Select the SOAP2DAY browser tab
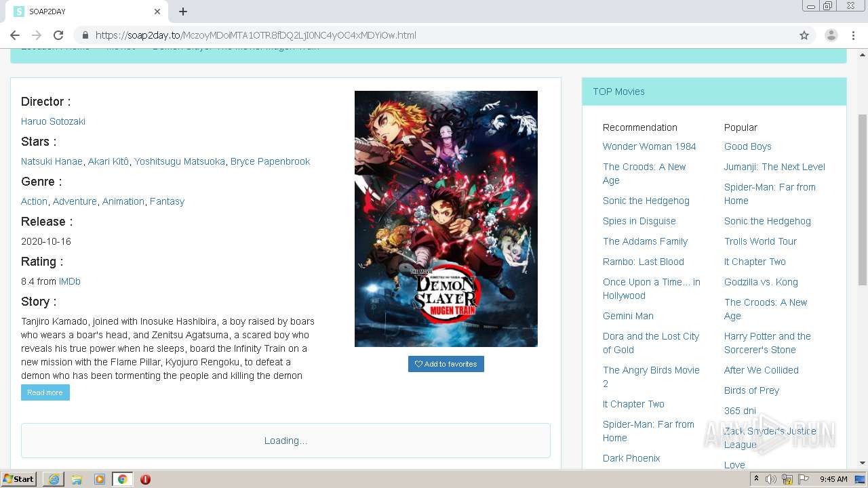 coord(87,12)
